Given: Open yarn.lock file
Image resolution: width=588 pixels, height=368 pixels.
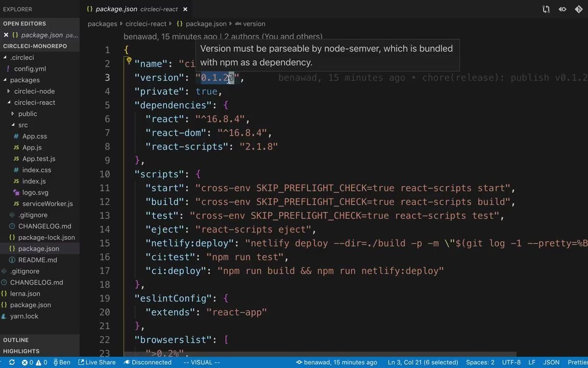Looking at the screenshot, I should point(24,316).
